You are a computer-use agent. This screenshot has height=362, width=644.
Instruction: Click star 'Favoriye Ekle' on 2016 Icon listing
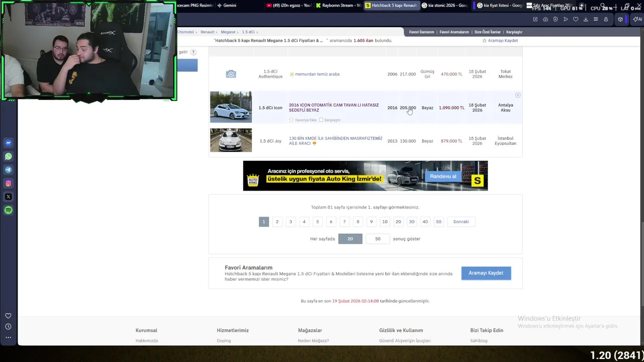291,120
